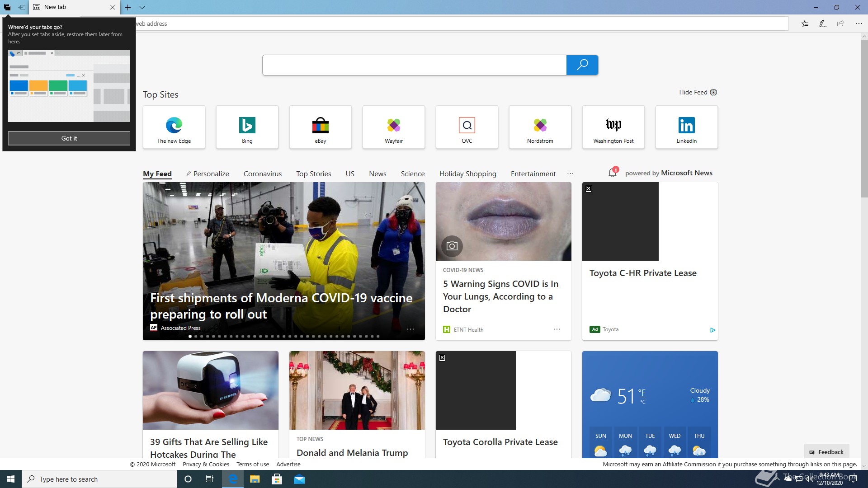This screenshot has width=868, height=488.
Task: Focus the web search box
Action: [414, 65]
